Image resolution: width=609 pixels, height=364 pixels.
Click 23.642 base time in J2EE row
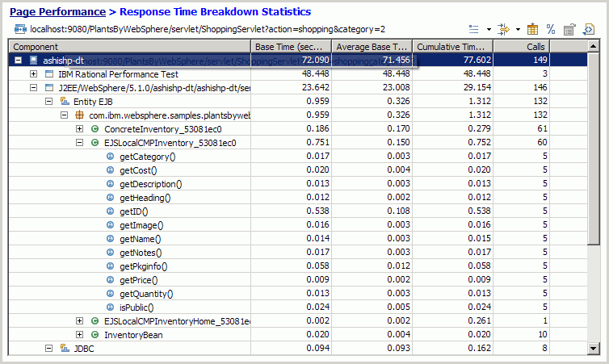(x=315, y=88)
